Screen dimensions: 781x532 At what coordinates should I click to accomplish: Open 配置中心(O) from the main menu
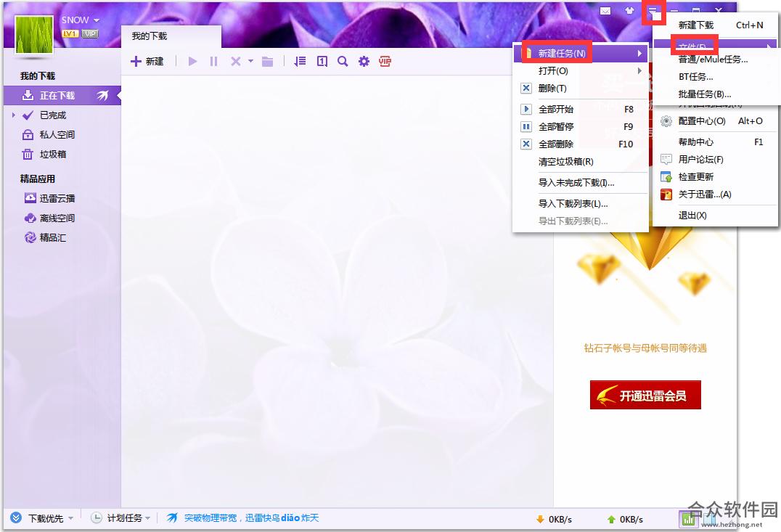[x=716, y=121]
